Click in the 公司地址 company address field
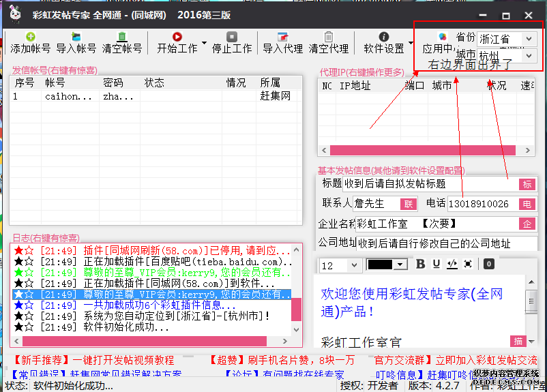 [x=447, y=243]
